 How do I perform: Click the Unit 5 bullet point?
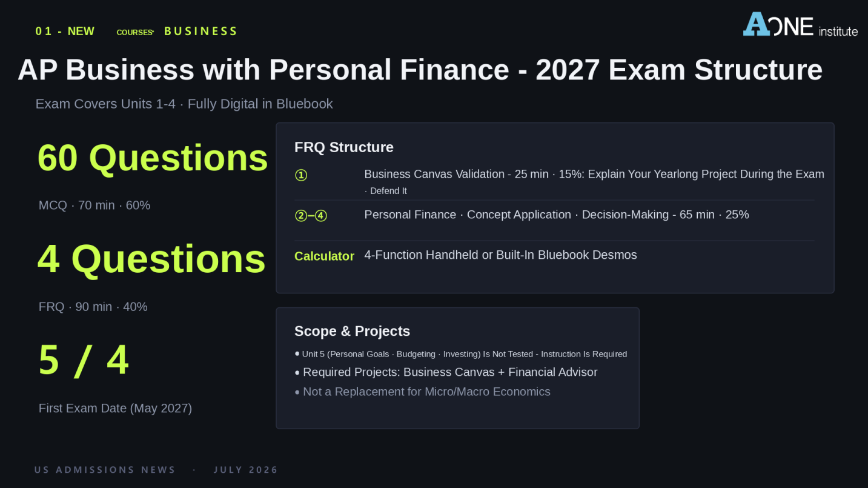tap(461, 354)
